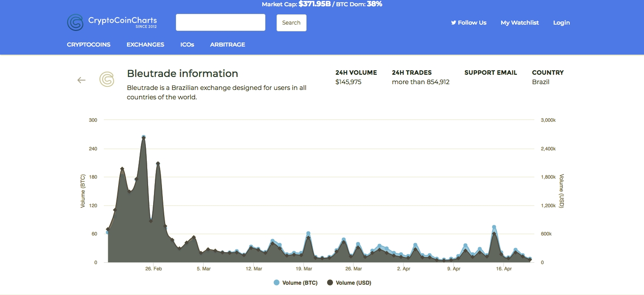Click the BTC Dom 38% text
644x295 pixels.
tap(358, 4)
